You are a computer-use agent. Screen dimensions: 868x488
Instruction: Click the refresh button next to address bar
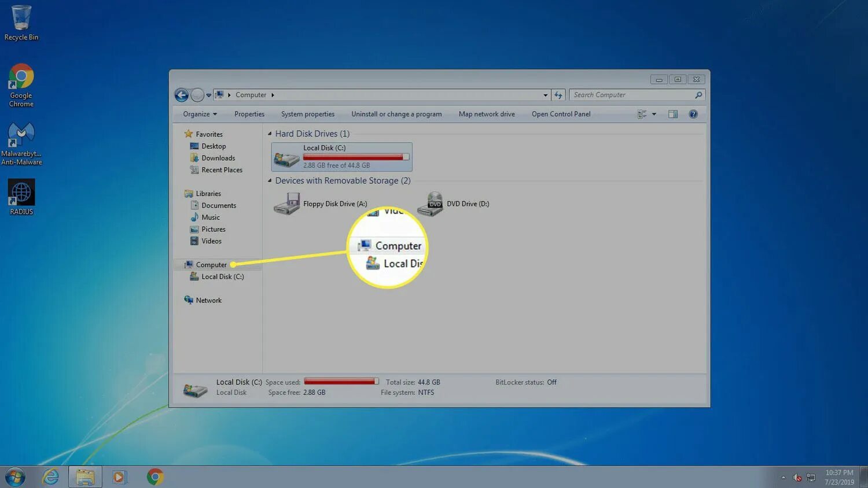click(x=558, y=95)
